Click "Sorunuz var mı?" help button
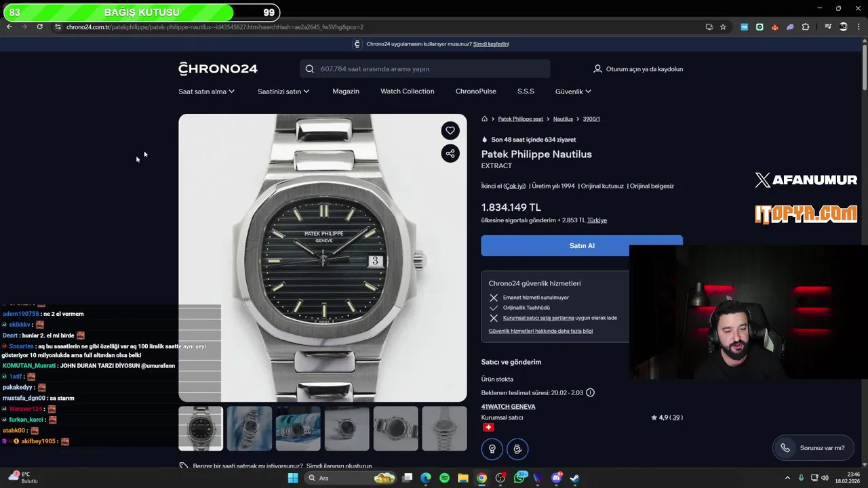 point(814,448)
